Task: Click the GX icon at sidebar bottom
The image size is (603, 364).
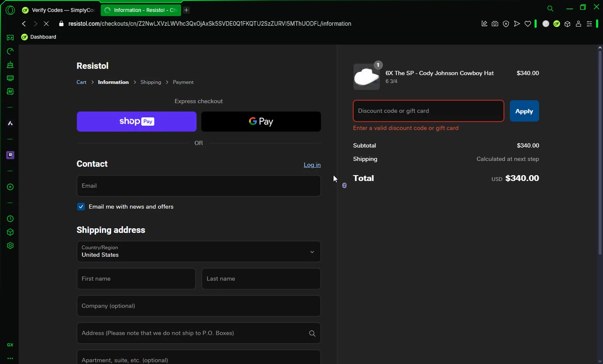Action: 10,345
